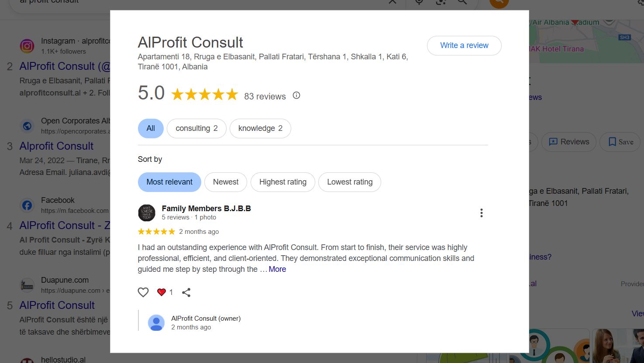Click the empty heart like icon
The width and height of the screenshot is (644, 363).
(x=143, y=292)
